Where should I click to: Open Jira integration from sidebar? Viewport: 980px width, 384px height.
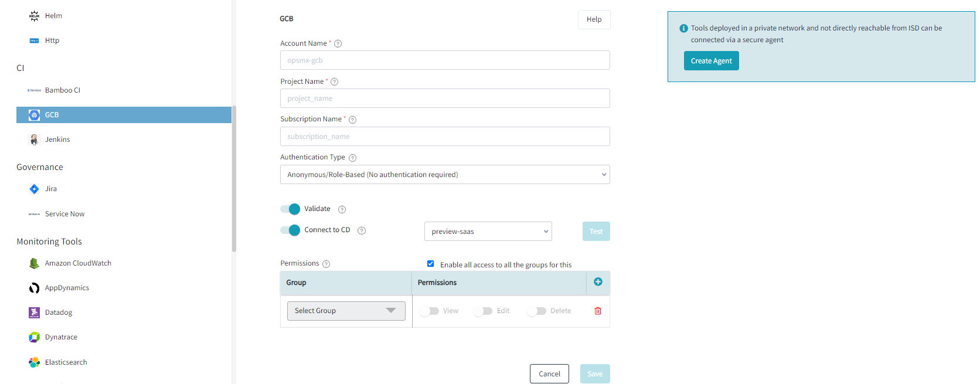pyautogui.click(x=51, y=189)
